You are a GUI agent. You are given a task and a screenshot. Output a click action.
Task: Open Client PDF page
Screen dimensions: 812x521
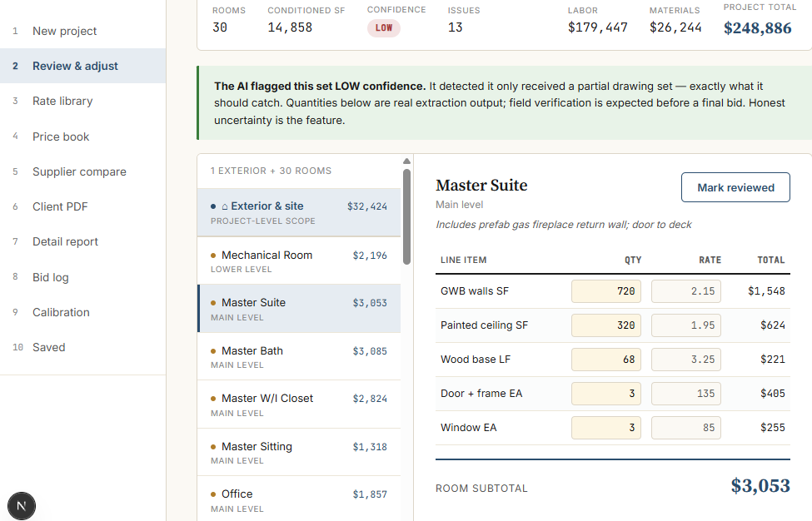(82, 206)
